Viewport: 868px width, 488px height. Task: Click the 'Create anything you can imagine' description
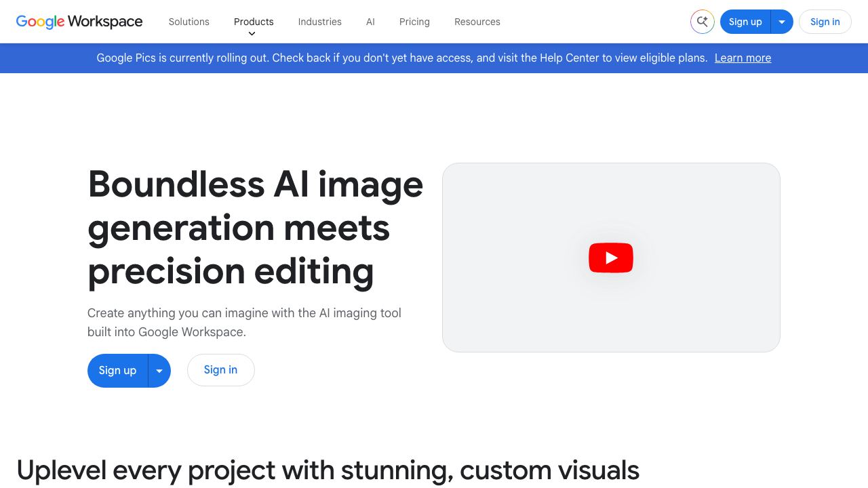[x=244, y=323]
